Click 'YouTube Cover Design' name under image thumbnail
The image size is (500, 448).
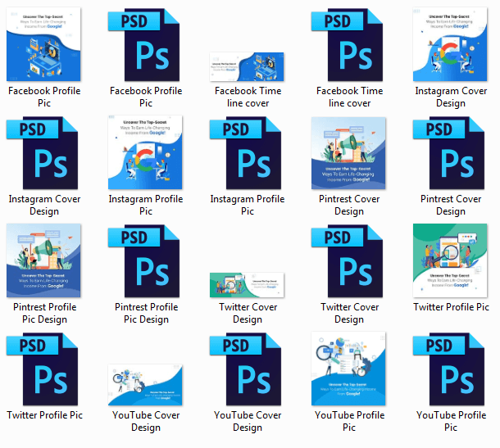(146, 421)
